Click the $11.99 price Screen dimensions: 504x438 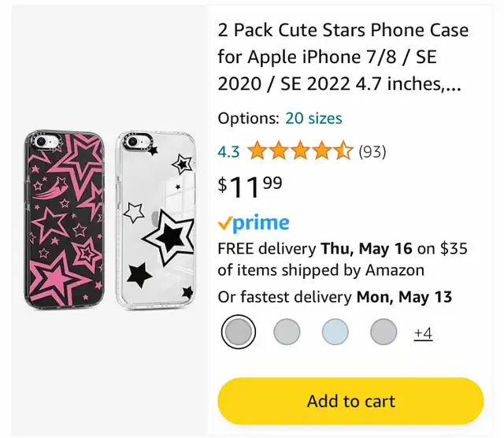point(250,187)
